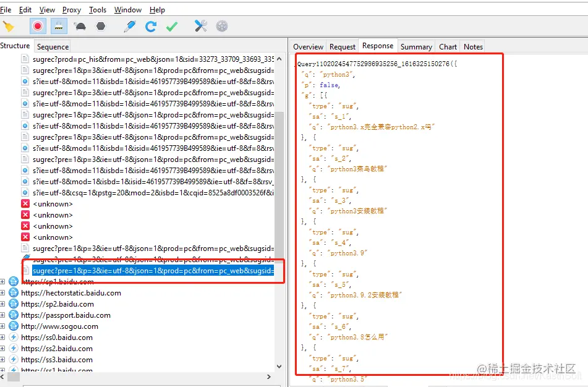Click the "sa": "s_4" response line
This screenshot has width=588, height=387.
click(330, 242)
